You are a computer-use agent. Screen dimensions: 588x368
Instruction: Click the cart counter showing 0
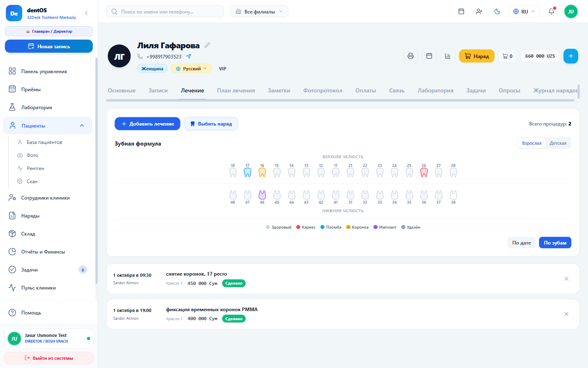click(x=507, y=56)
